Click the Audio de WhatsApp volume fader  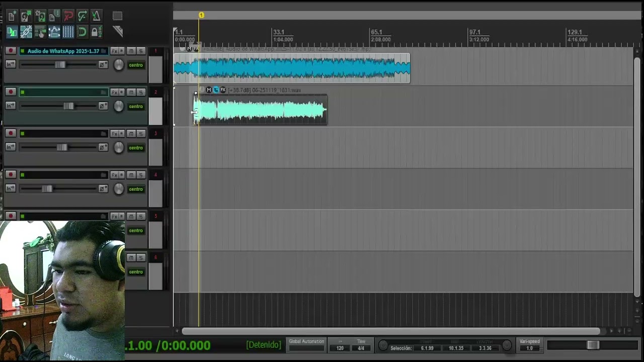click(60, 65)
